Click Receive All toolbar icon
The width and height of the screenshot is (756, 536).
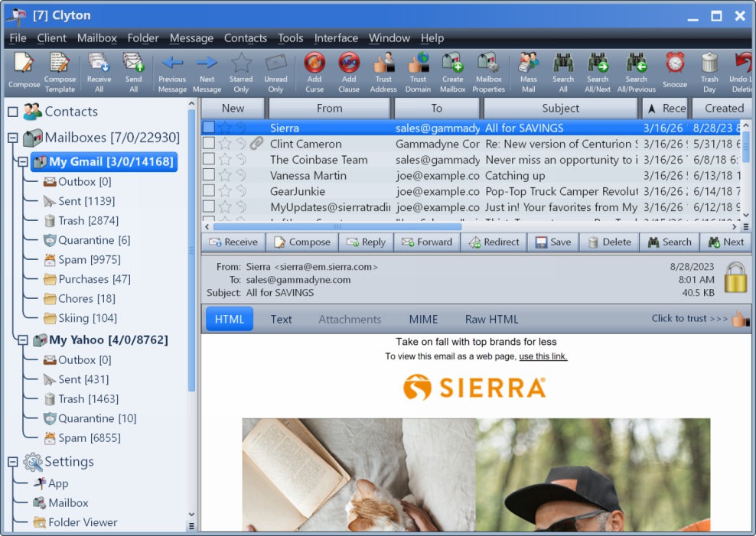click(x=99, y=62)
